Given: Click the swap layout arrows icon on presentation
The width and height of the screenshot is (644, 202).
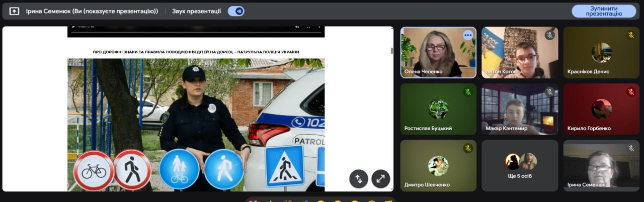Looking at the screenshot, I should [x=359, y=178].
